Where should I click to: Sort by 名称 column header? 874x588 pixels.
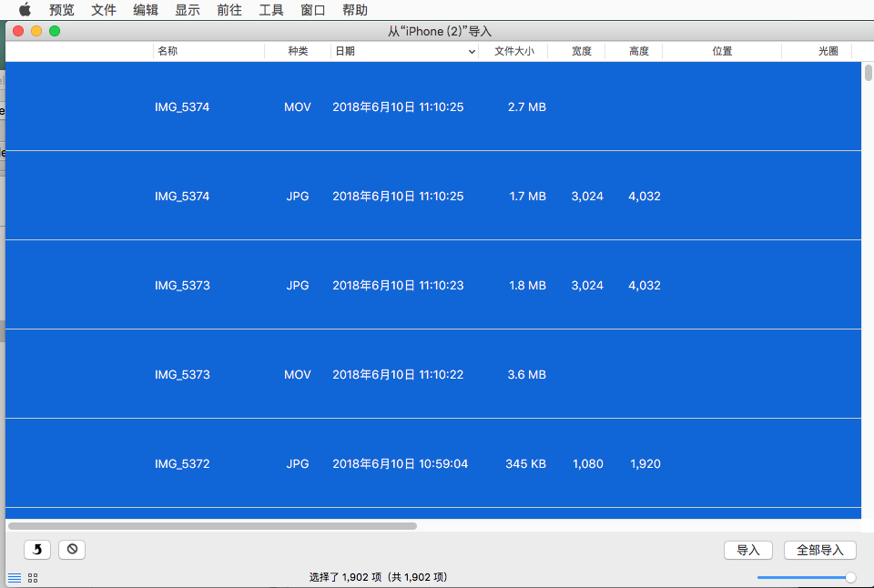pyautogui.click(x=208, y=51)
